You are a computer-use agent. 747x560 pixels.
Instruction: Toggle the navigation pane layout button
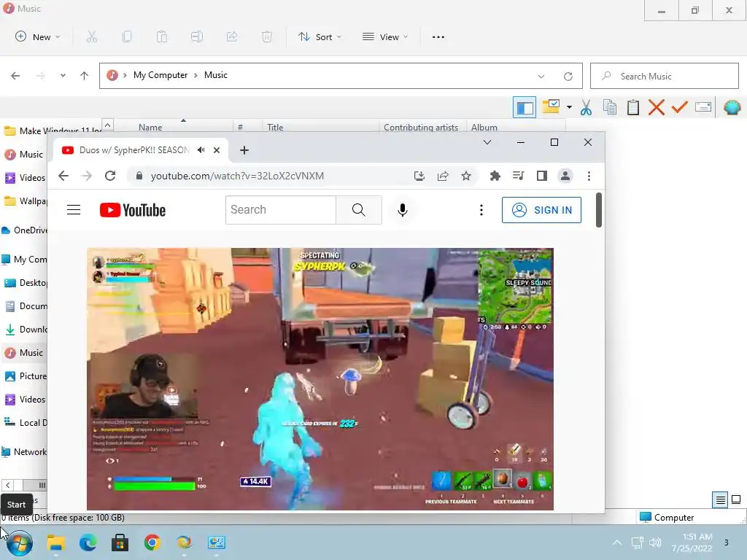[525, 108]
